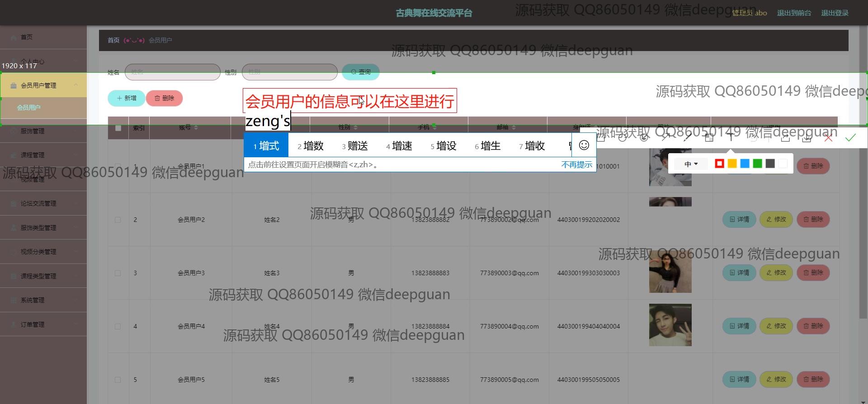The width and height of the screenshot is (868, 404).
Task: Select the ellipse annotation tool
Action: 623,138
